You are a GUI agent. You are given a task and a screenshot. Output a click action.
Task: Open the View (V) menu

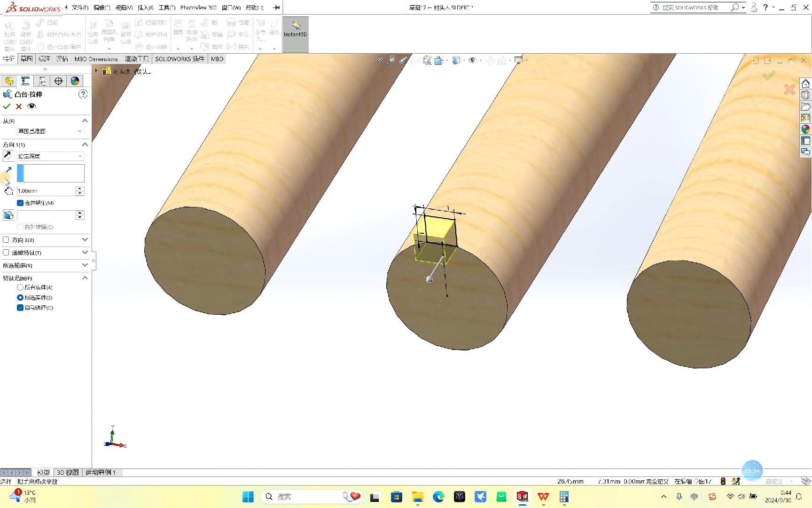(124, 8)
